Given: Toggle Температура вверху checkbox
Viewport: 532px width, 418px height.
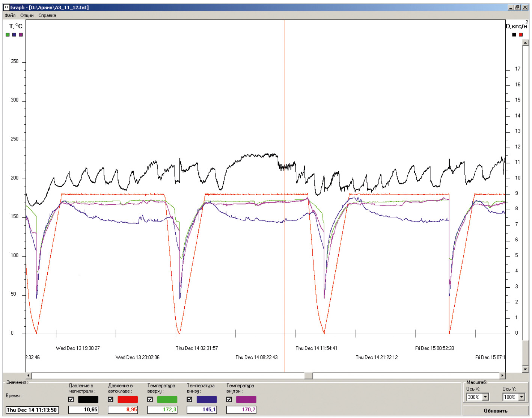Looking at the screenshot, I should 150,400.
